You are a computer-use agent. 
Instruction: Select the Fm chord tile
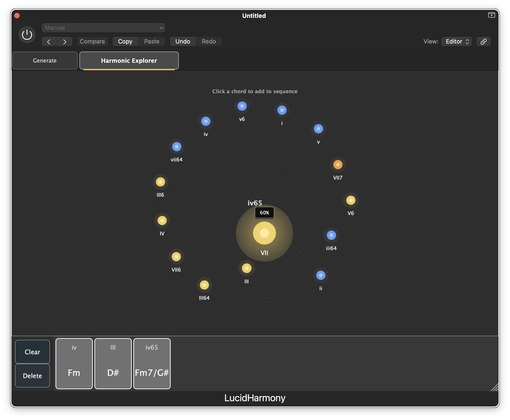(74, 364)
